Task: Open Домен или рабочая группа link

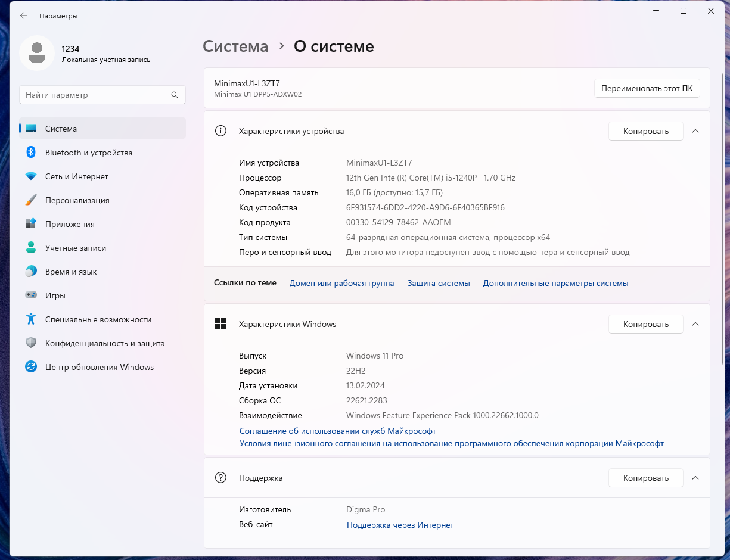Action: pos(341,283)
